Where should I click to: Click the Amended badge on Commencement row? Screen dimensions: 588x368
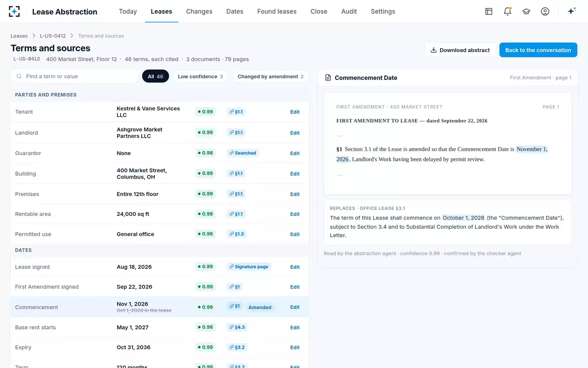coord(260,307)
